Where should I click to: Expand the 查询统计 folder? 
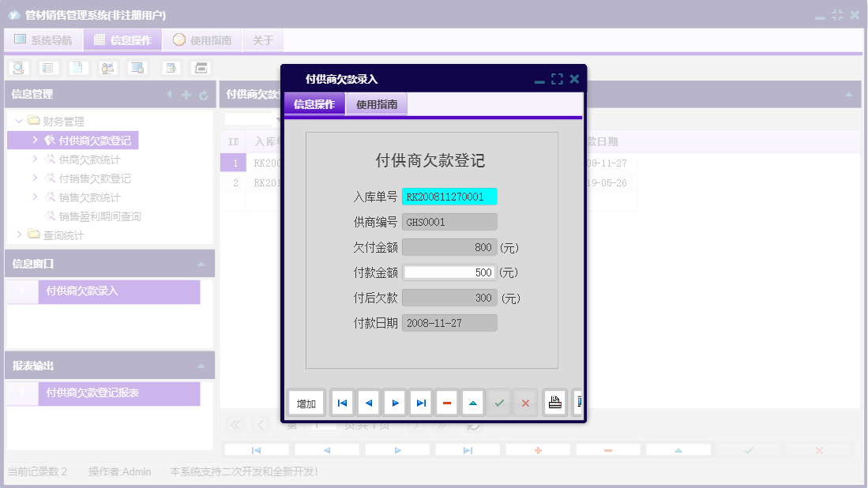[x=20, y=235]
